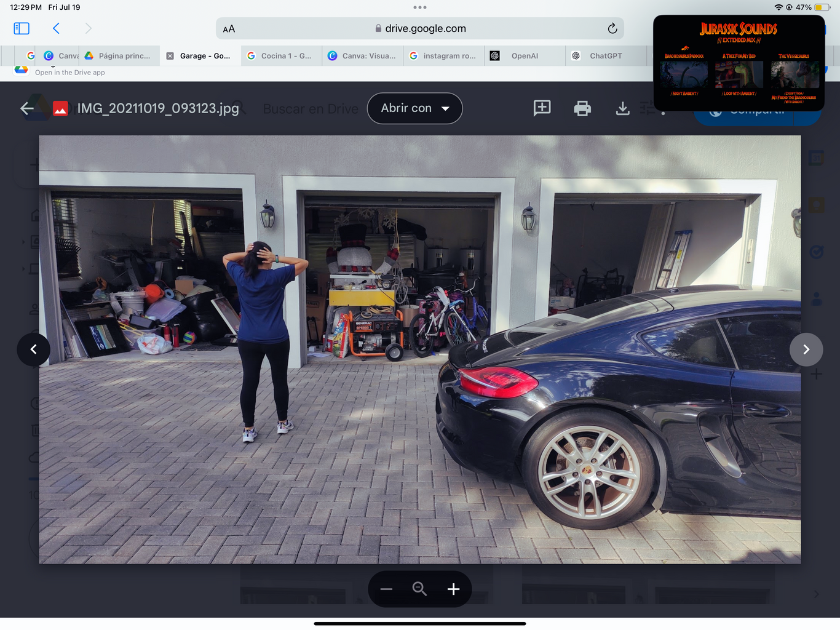The width and height of the screenshot is (840, 630).
Task: Open the Cocina 1 tab
Action: tap(285, 56)
